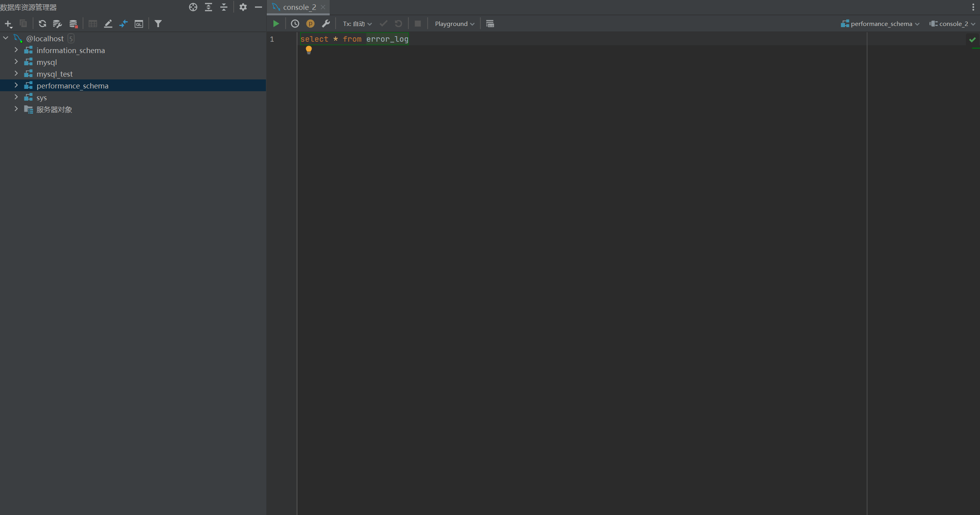Open query history clock icon
The height and width of the screenshot is (515, 980).
click(x=295, y=24)
